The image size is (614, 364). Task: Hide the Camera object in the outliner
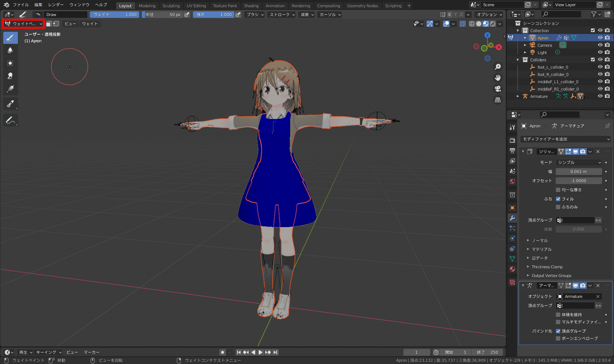pyautogui.click(x=600, y=45)
